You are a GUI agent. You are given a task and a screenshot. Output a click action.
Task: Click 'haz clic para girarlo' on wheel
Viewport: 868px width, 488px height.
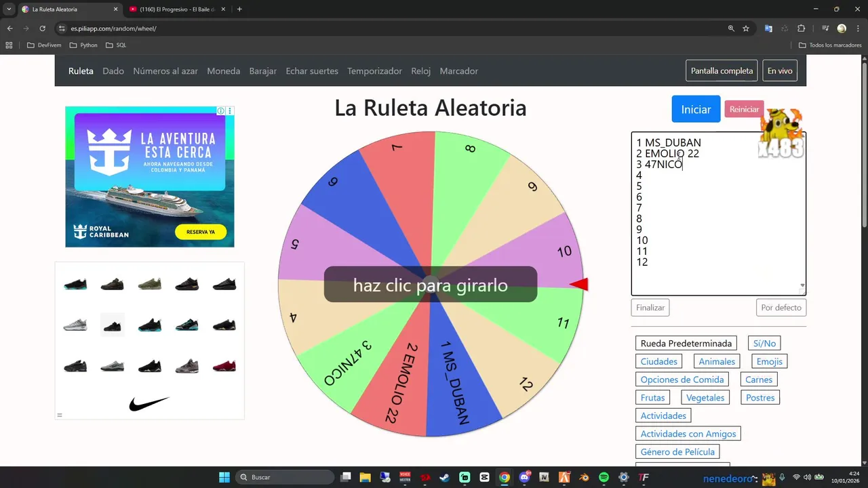tap(431, 285)
